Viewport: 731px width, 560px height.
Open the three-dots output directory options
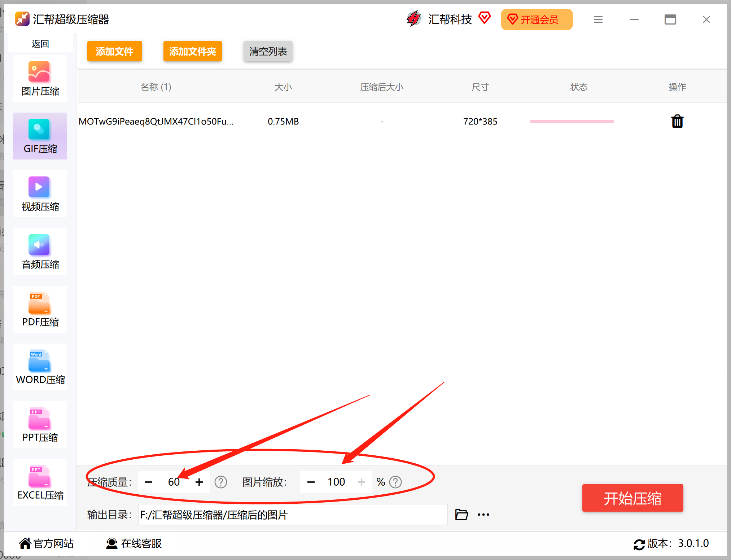[483, 515]
